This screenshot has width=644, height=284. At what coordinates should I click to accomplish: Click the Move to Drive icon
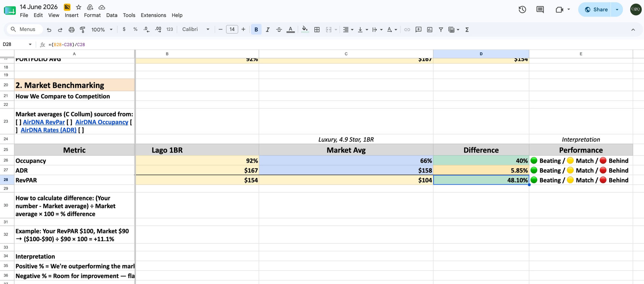click(90, 7)
